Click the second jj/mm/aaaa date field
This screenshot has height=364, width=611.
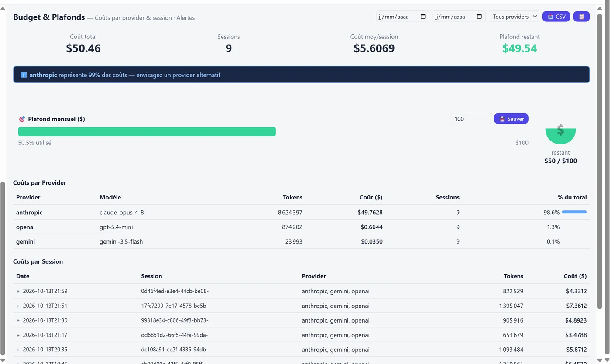459,17
